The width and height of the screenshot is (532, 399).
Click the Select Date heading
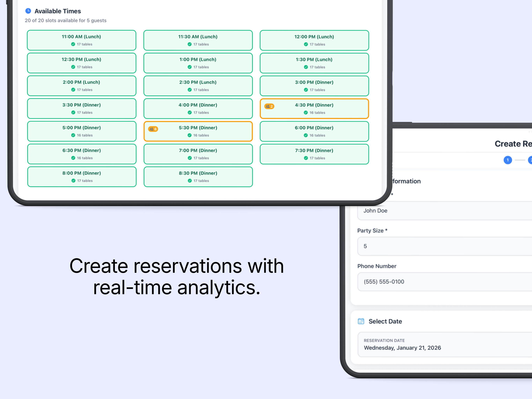coord(385,321)
